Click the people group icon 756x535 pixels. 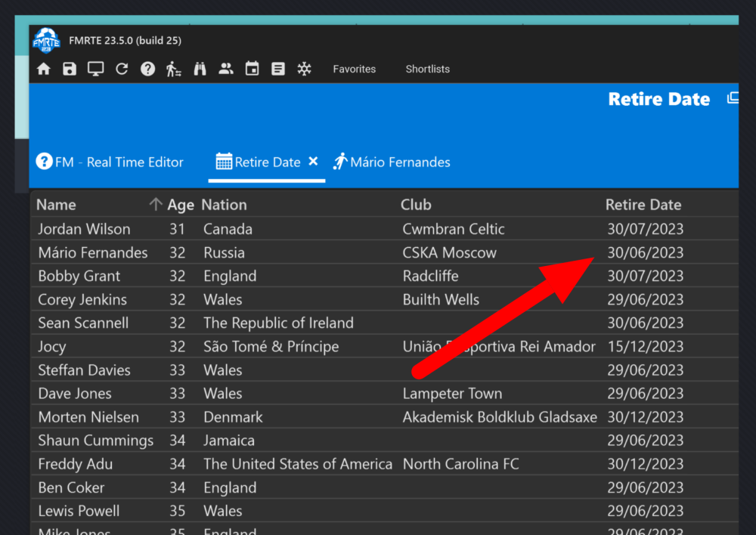[225, 69]
